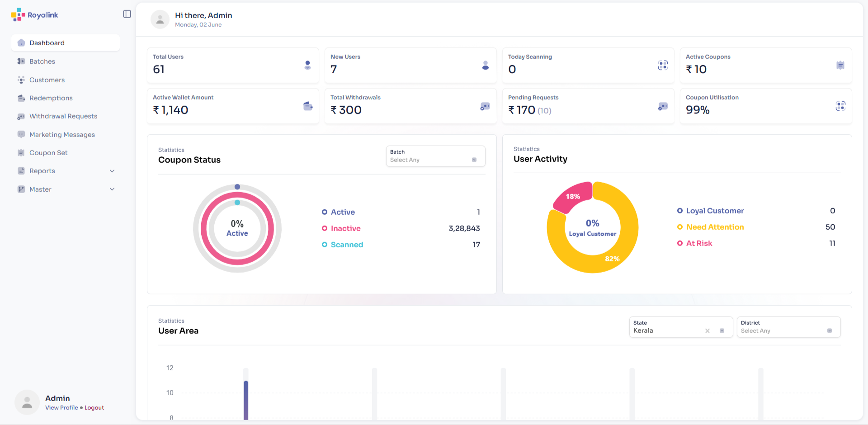
Task: Click the Admin profile avatar at sidebar bottom
Action: (27, 402)
